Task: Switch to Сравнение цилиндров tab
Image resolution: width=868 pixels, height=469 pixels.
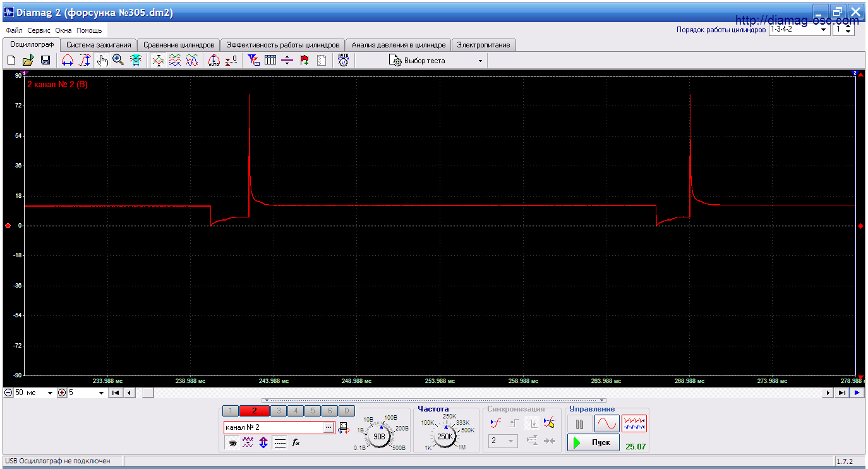Action: 179,45
